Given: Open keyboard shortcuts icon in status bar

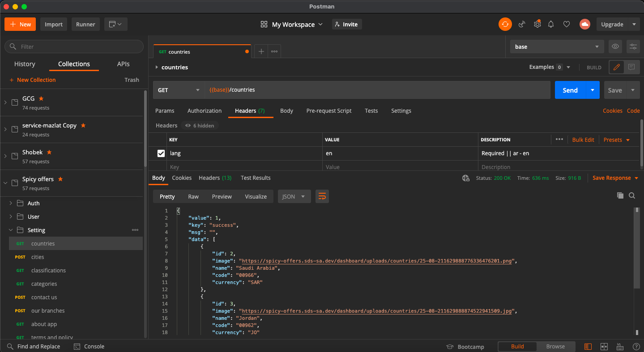Looking at the screenshot, I should tap(620, 347).
